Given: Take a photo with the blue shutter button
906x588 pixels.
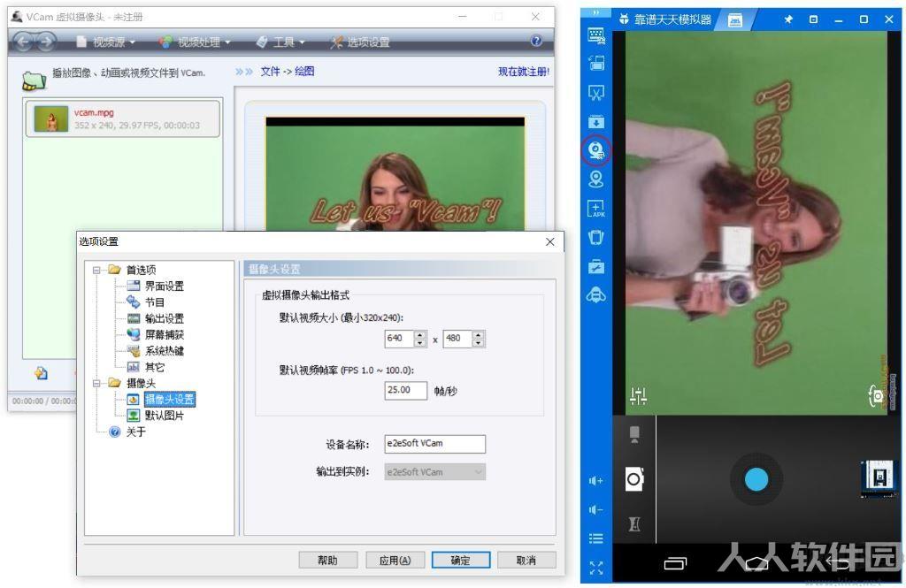Looking at the screenshot, I should click(x=756, y=479).
